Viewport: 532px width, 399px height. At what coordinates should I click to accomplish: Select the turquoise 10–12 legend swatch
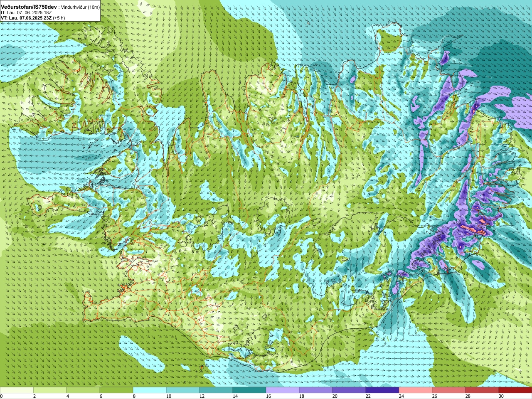pyautogui.click(x=183, y=390)
